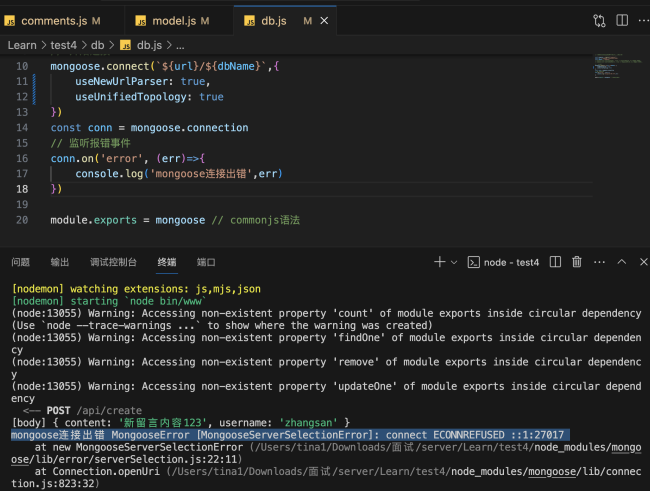Viewport: 650px width, 491px height.
Task: Split the terminal pane
Action: point(556,262)
